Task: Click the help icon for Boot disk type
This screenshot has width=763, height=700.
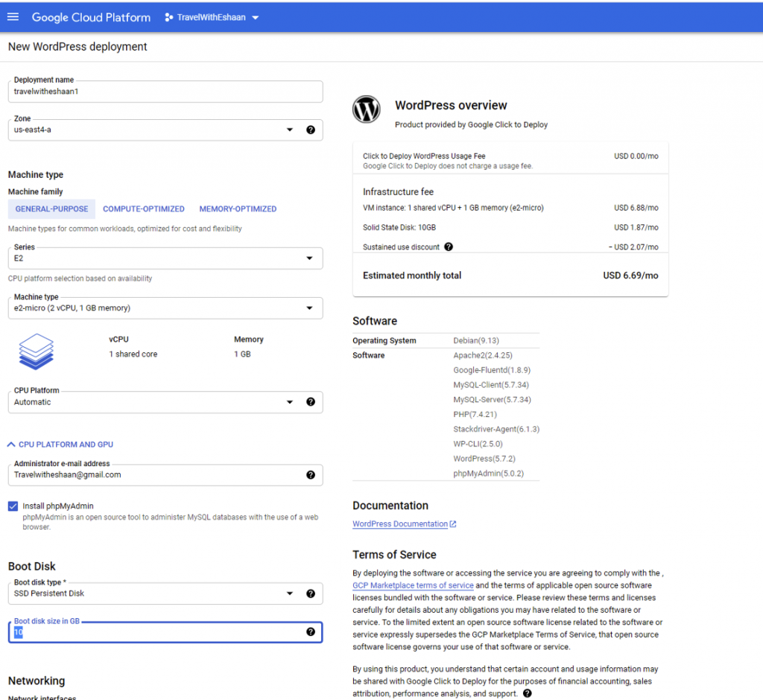Action: 311,594
